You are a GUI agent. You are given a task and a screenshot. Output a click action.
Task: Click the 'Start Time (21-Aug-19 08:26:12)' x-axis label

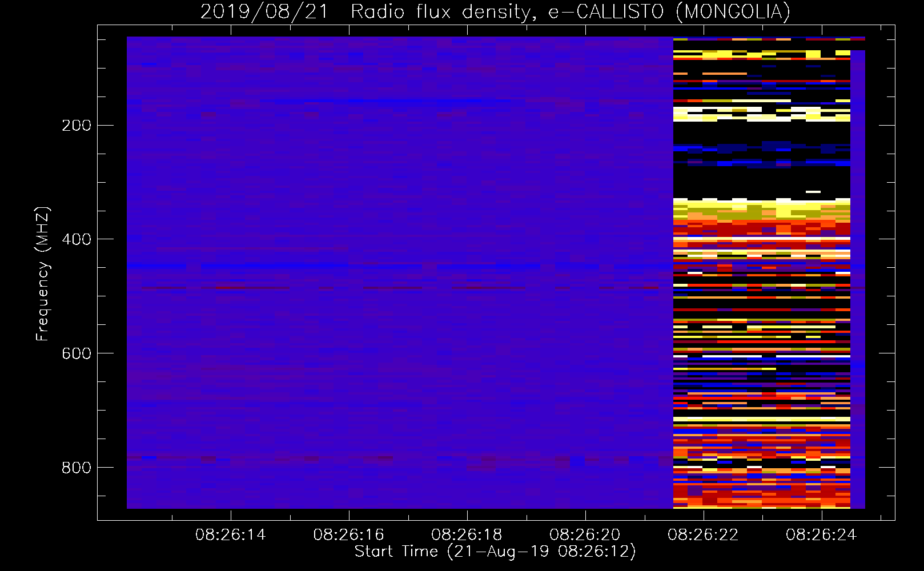point(495,552)
